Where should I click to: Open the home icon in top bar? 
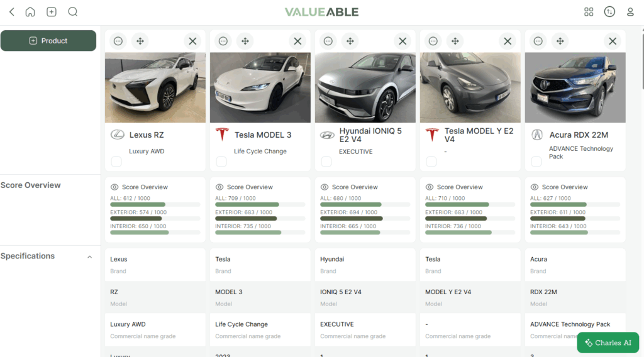click(x=30, y=12)
